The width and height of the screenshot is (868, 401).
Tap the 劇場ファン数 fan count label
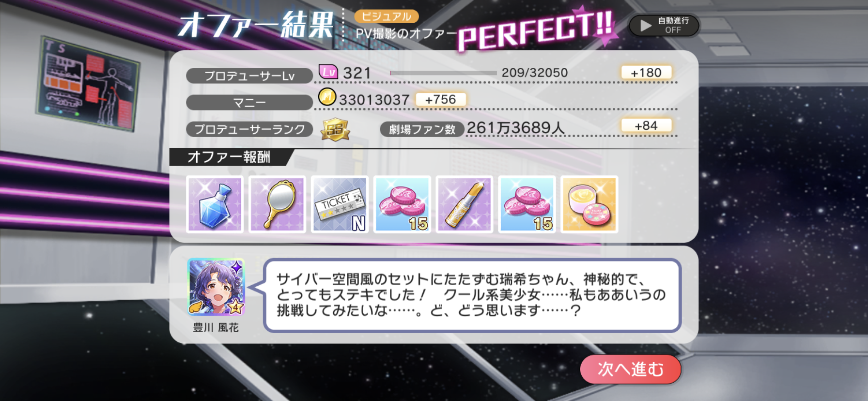tap(422, 129)
